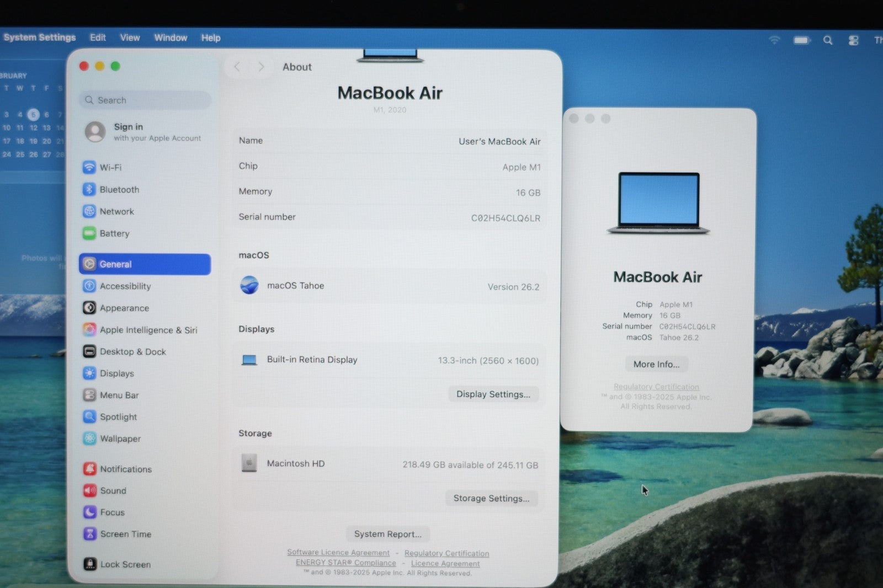
Task: Open the View menu
Action: [x=130, y=38]
